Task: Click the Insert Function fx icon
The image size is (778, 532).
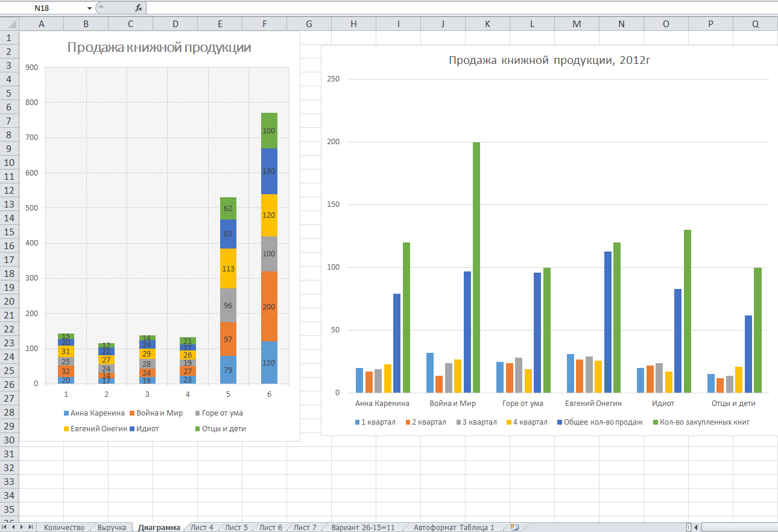Action: click(139, 8)
